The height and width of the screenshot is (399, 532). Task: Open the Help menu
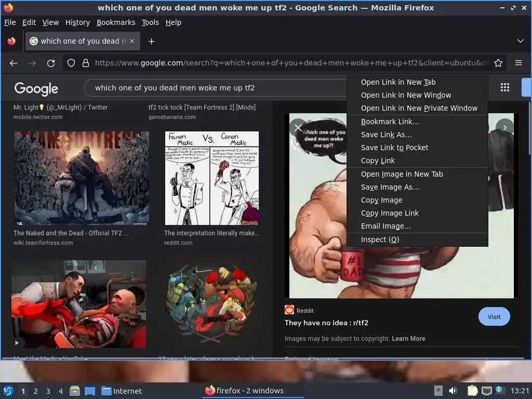[x=173, y=22]
